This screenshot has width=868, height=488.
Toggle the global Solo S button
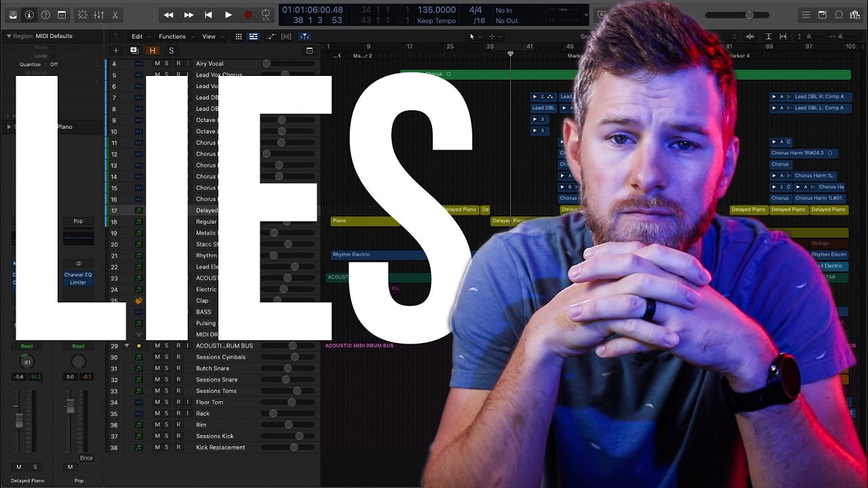click(x=171, y=50)
